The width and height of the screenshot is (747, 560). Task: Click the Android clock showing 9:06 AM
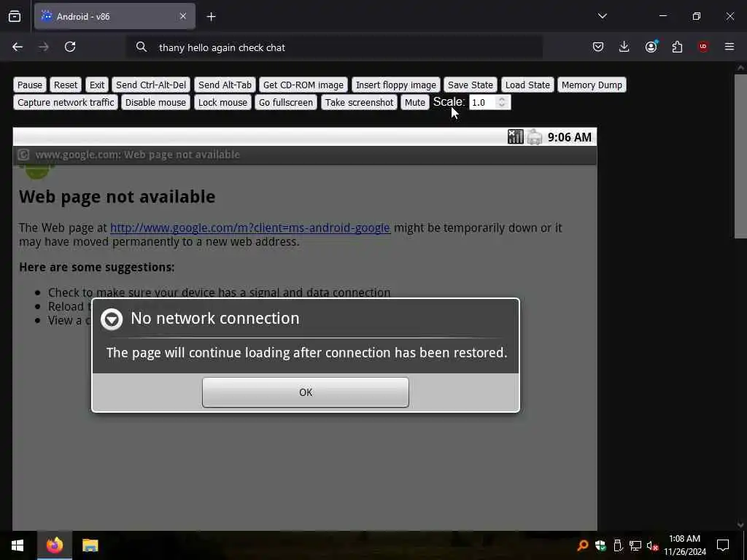pyautogui.click(x=569, y=137)
